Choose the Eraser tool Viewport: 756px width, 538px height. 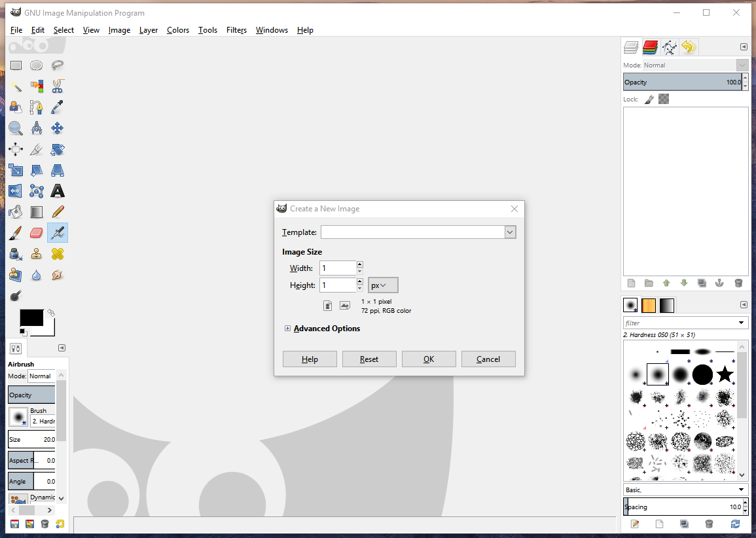[x=37, y=233]
